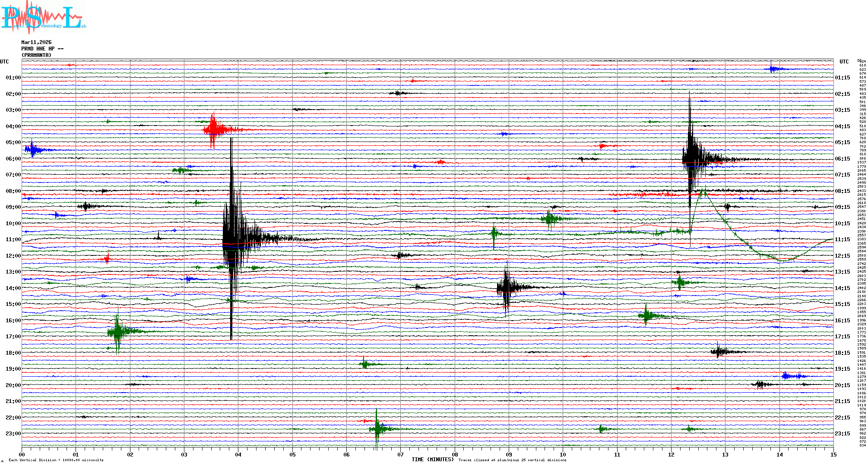Click the minute 15 tick label
The height and width of the screenshot is (466, 868).
(x=833, y=454)
